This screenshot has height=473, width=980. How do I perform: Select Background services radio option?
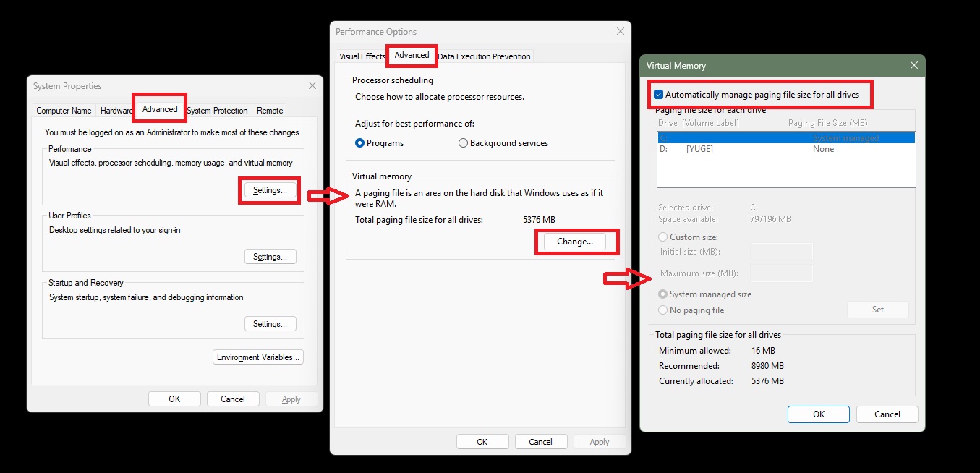[x=464, y=143]
